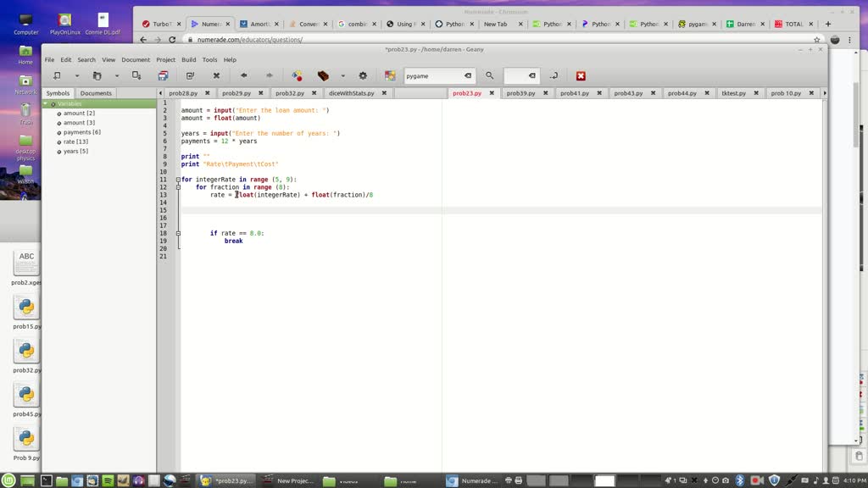Click the Save all files icon

163,75
